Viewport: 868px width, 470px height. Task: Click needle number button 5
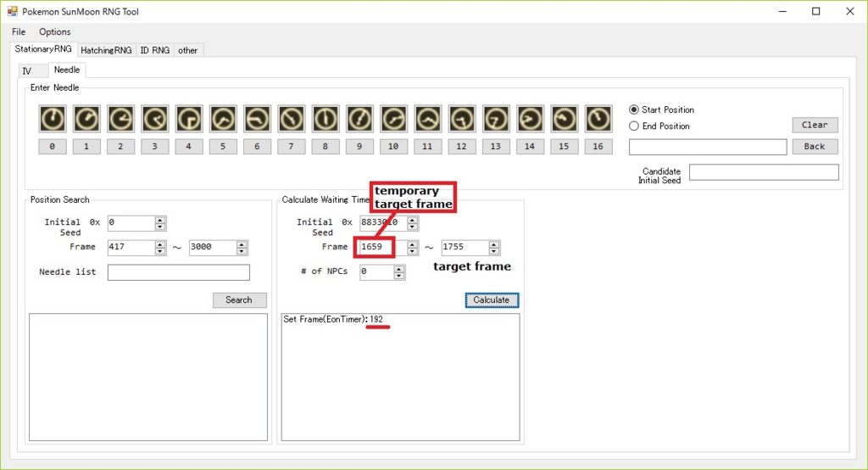223,146
